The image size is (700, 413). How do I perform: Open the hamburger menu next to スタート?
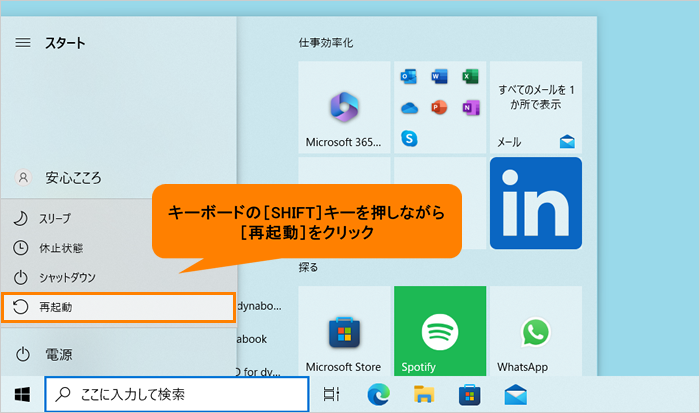tap(23, 42)
